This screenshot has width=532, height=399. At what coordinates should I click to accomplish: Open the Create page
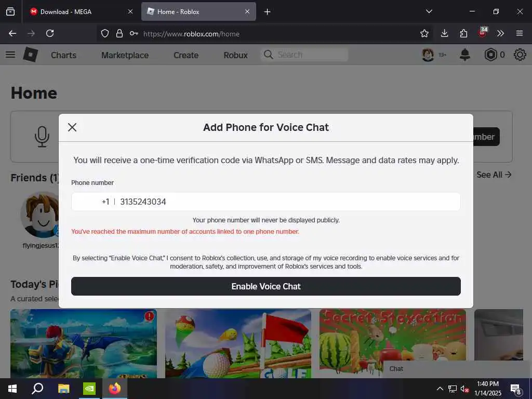click(x=186, y=55)
